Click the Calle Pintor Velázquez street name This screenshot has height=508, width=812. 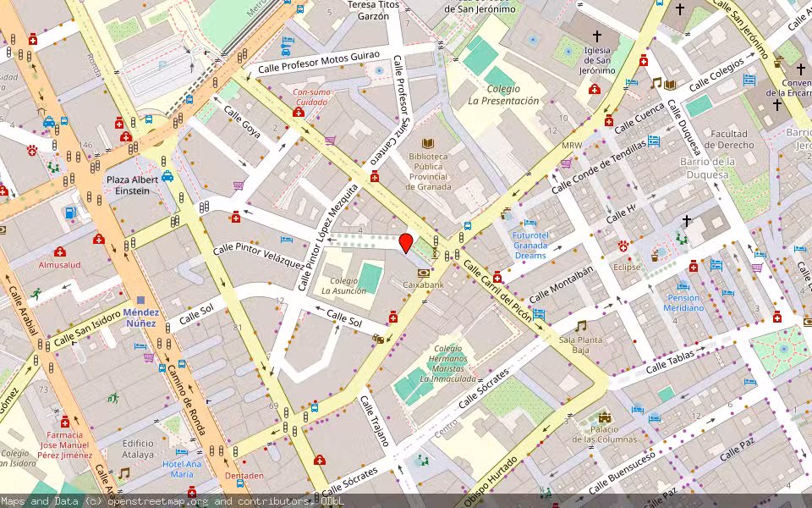tap(259, 256)
